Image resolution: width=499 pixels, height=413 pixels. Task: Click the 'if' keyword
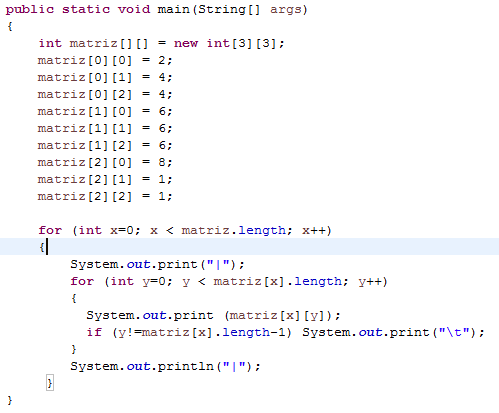[x=94, y=332]
